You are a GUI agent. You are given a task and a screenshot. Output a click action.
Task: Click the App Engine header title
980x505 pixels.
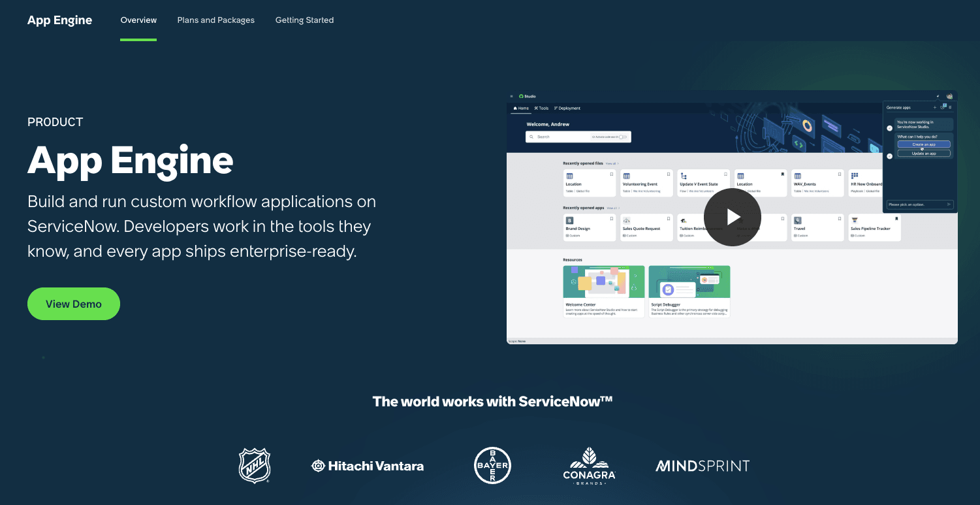point(60,20)
